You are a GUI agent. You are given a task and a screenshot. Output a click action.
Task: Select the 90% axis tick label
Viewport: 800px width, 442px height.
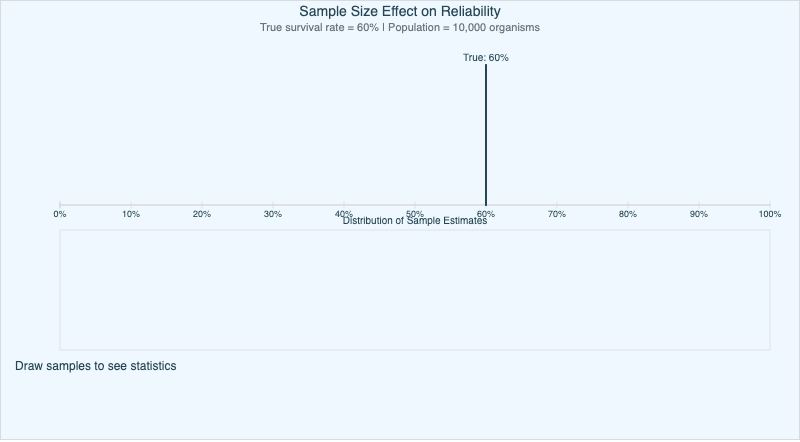tap(699, 214)
